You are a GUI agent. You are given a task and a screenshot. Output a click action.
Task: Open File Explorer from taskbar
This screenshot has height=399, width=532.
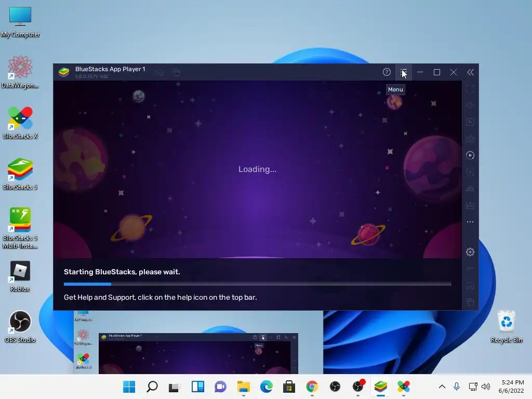[243, 387]
